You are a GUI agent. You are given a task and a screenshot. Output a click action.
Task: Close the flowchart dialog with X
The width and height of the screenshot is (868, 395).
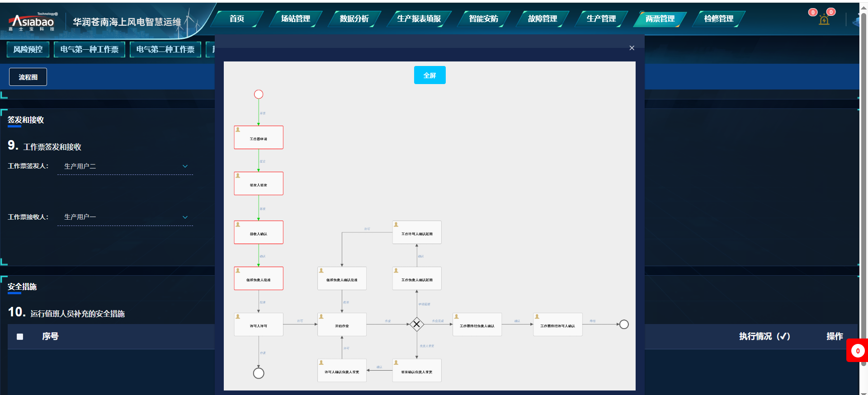(632, 48)
